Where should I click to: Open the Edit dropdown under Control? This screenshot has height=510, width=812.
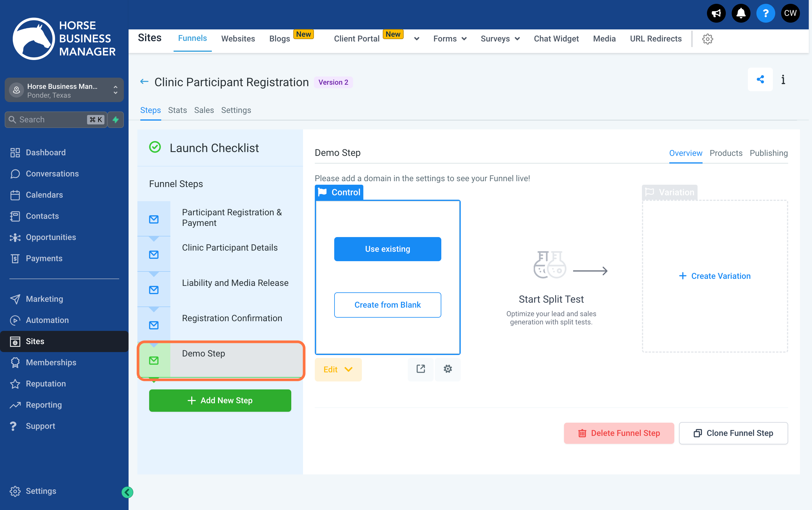coord(338,369)
